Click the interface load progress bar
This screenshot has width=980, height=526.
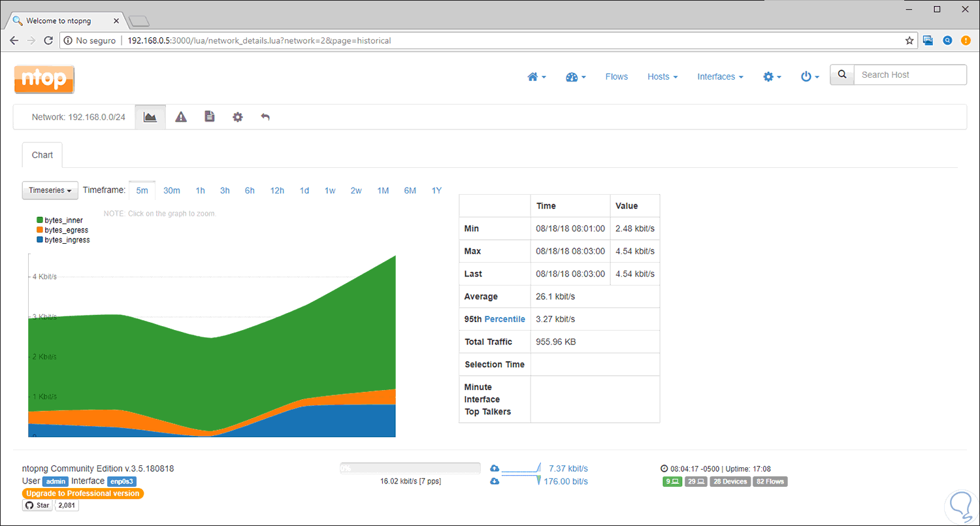click(x=410, y=468)
